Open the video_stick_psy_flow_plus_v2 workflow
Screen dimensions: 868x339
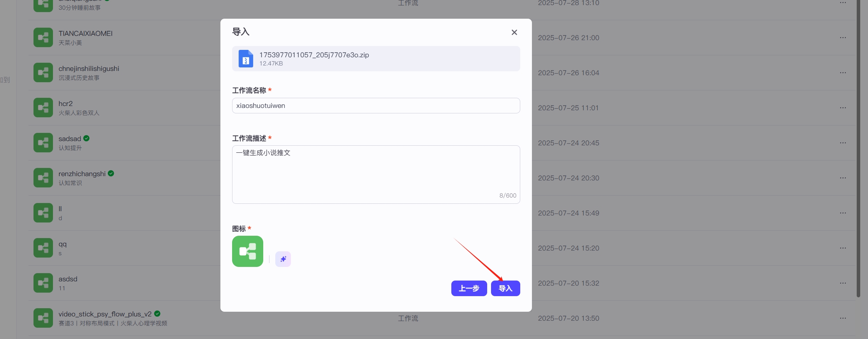[x=105, y=314]
